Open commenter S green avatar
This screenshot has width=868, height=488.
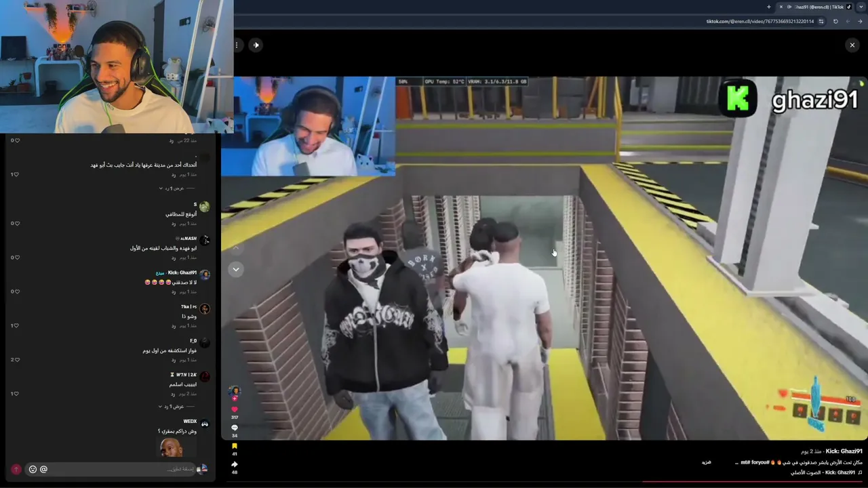tap(205, 207)
